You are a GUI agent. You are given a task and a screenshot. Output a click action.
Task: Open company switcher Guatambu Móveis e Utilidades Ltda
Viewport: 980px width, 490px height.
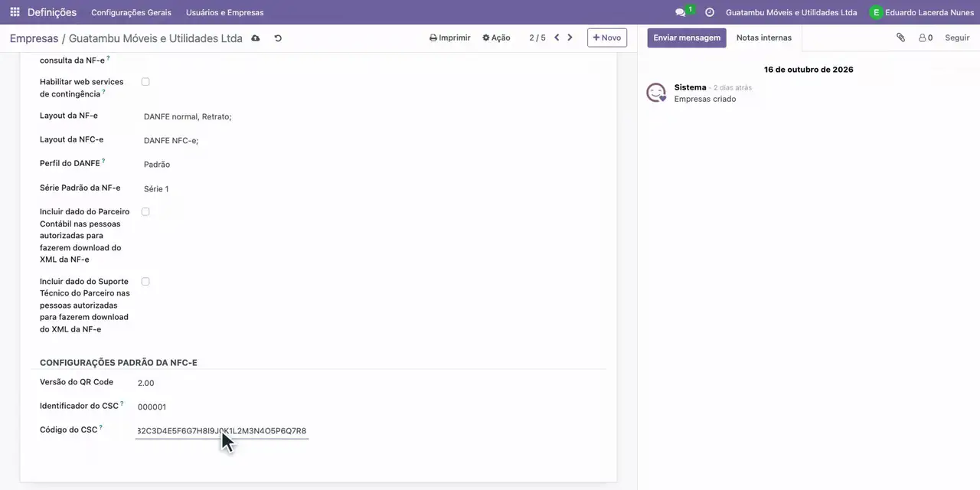coord(791,12)
